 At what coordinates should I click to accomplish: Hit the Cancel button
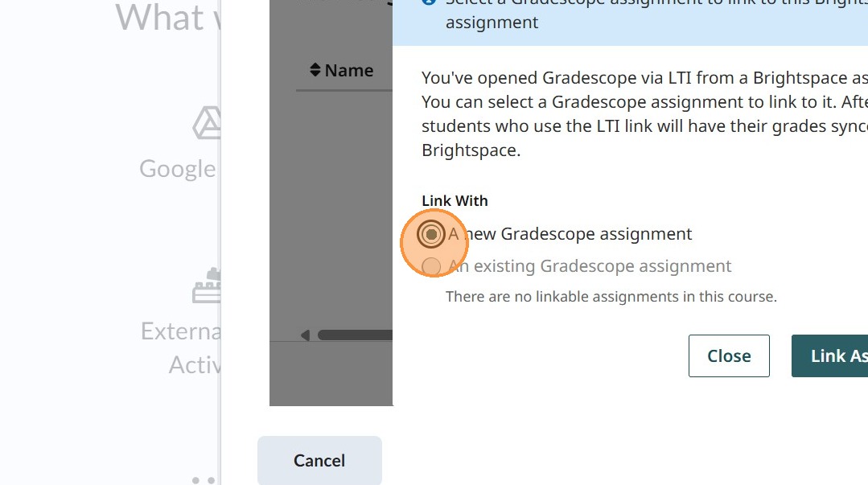pyautogui.click(x=319, y=460)
